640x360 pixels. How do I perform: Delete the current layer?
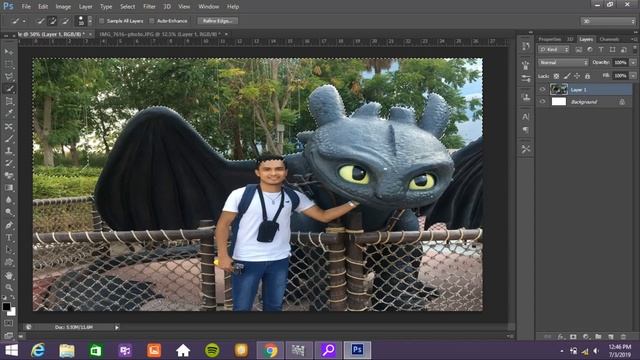[623, 336]
